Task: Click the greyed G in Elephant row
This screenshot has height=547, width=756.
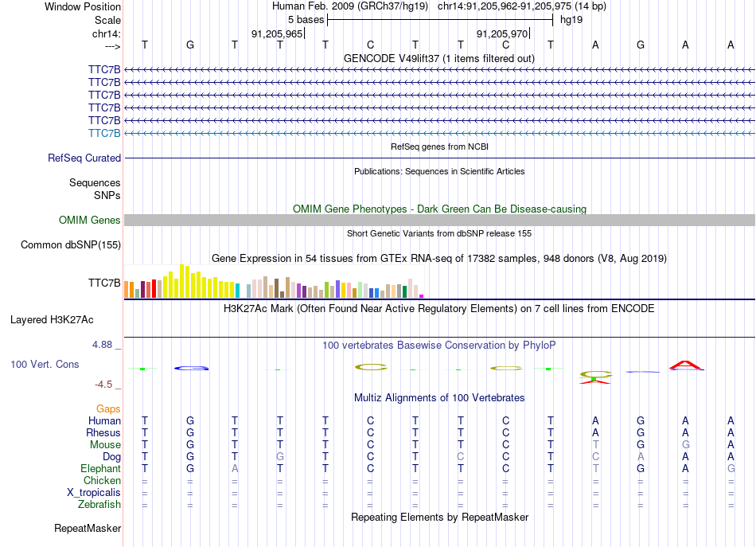Action: (731, 468)
